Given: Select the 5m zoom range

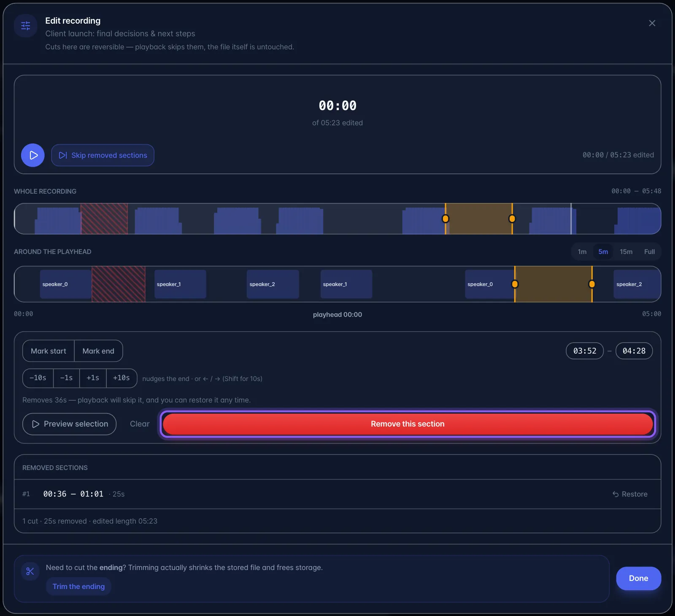Looking at the screenshot, I should 603,252.
